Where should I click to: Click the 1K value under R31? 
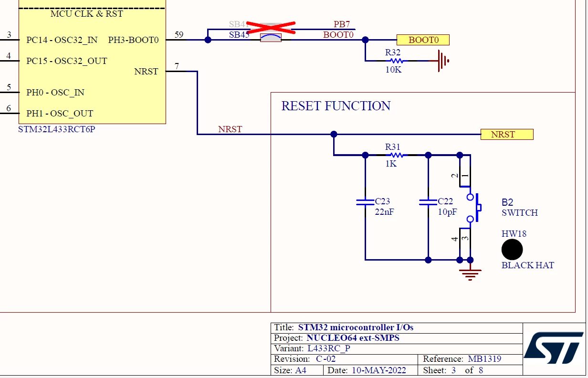point(391,164)
